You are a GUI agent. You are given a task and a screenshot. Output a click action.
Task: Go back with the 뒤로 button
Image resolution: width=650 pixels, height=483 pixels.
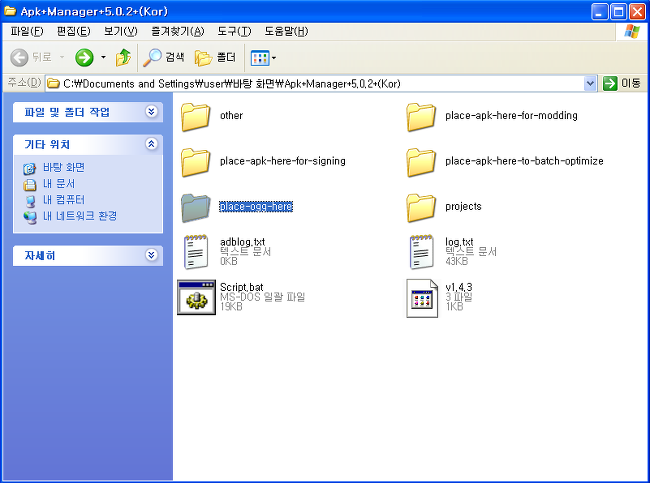(x=31, y=58)
